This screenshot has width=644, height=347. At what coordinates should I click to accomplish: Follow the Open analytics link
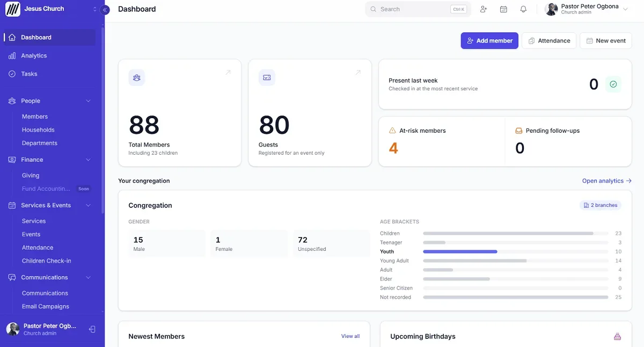click(607, 181)
